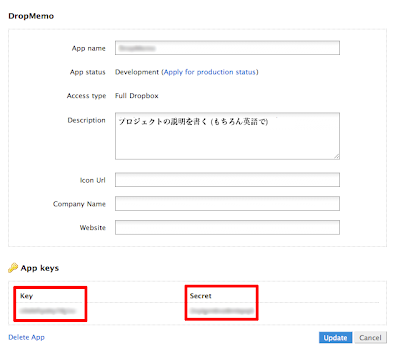This screenshot has height=364, width=400.
Task: Click the Cancel button
Action: [370, 338]
